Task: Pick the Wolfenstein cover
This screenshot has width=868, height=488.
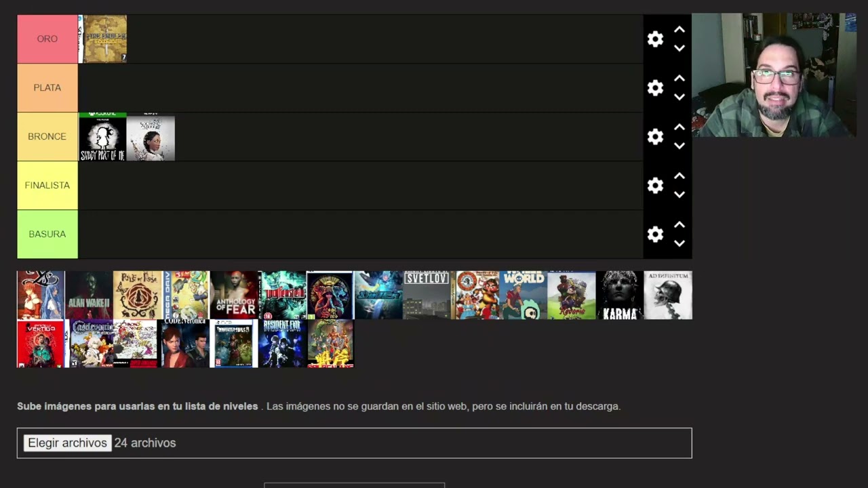Action: click(282, 296)
